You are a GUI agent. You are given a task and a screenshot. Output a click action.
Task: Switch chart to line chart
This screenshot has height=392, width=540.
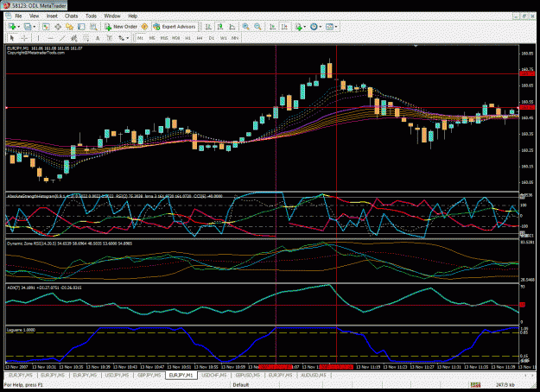232,27
